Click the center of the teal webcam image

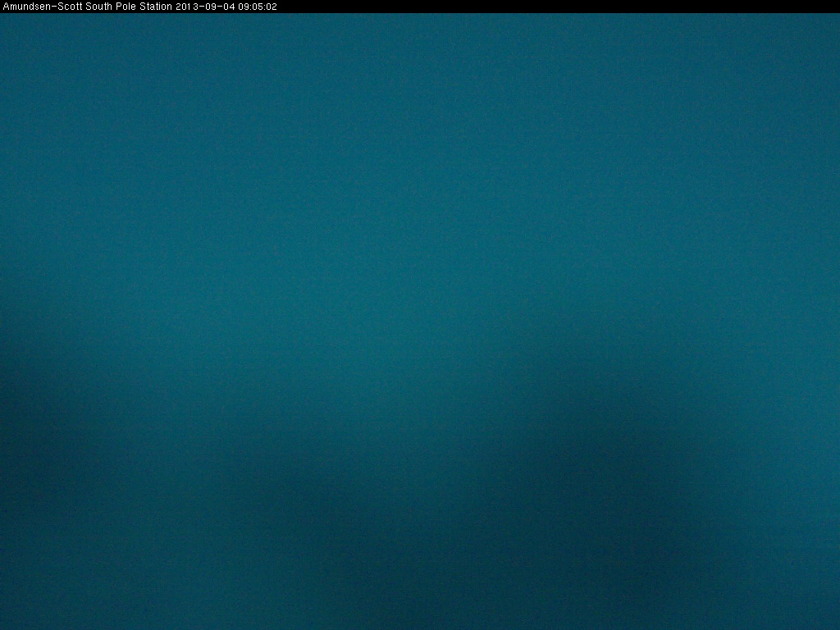[x=420, y=321]
